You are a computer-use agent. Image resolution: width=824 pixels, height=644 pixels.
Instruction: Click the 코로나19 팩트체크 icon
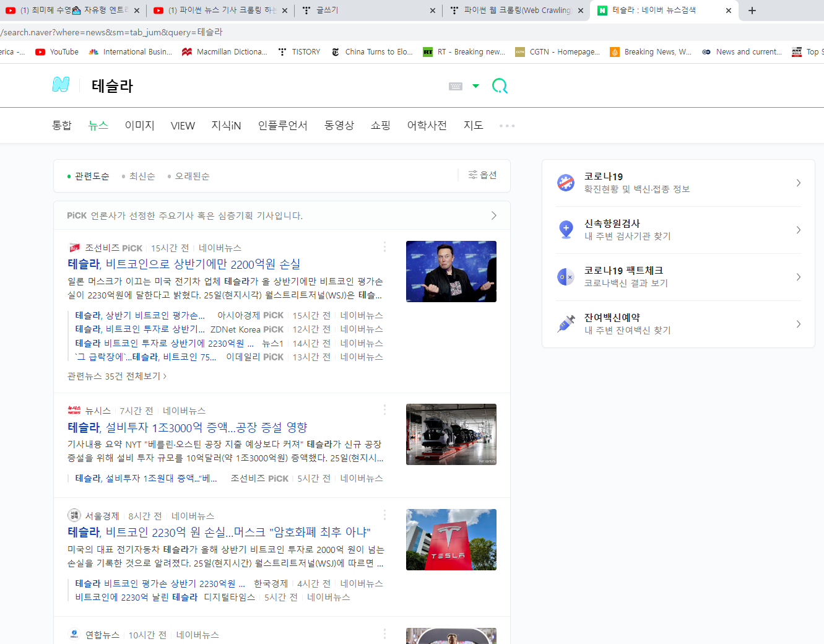[566, 277]
